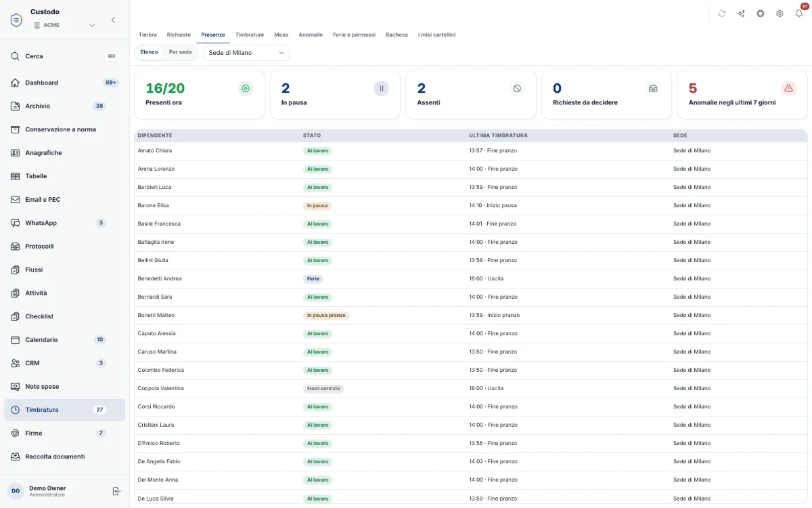Open the Sede di Milano dropdown

click(x=246, y=53)
